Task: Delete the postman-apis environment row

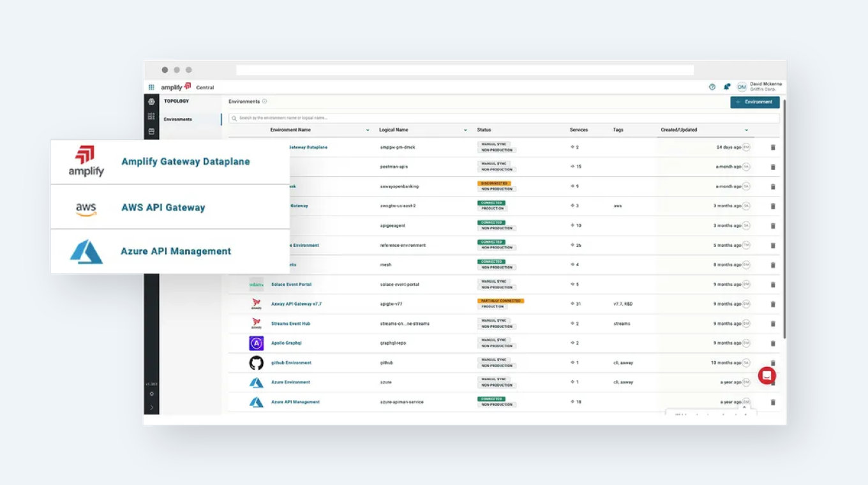Action: [x=773, y=167]
